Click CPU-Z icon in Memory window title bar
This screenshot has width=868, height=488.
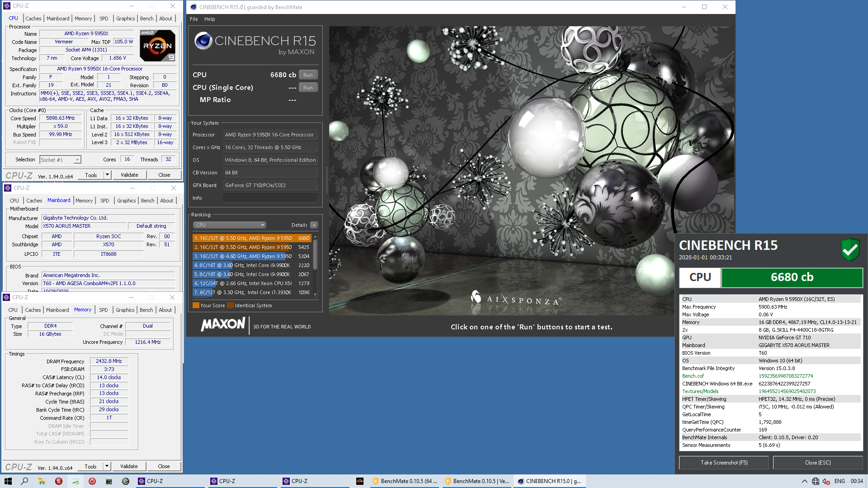(6, 297)
